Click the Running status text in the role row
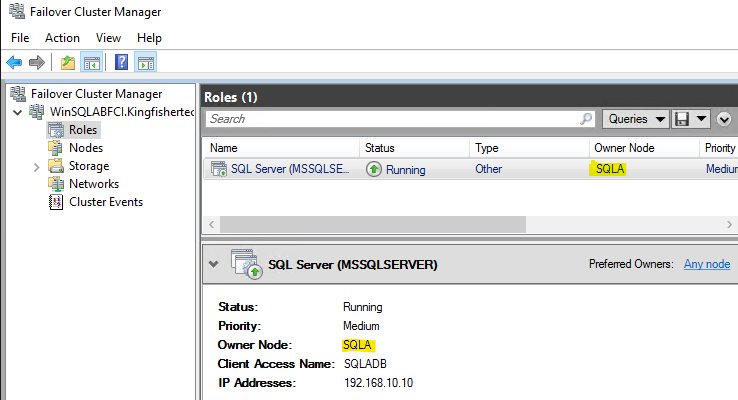Image resolution: width=738 pixels, height=400 pixels. click(406, 169)
